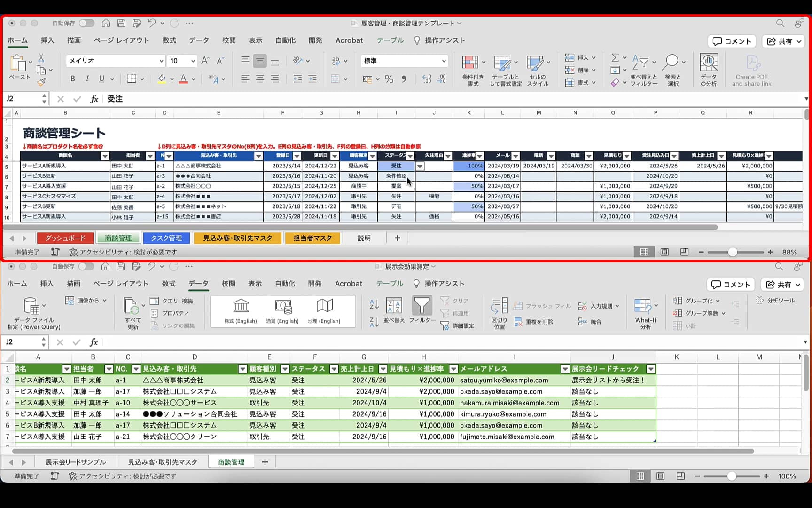Click the AutoSum (Σ) icon
812x508 pixels.
[x=616, y=57]
